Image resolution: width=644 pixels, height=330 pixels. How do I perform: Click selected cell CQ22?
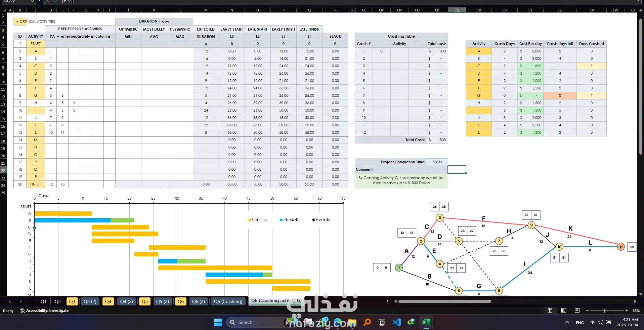tap(457, 169)
